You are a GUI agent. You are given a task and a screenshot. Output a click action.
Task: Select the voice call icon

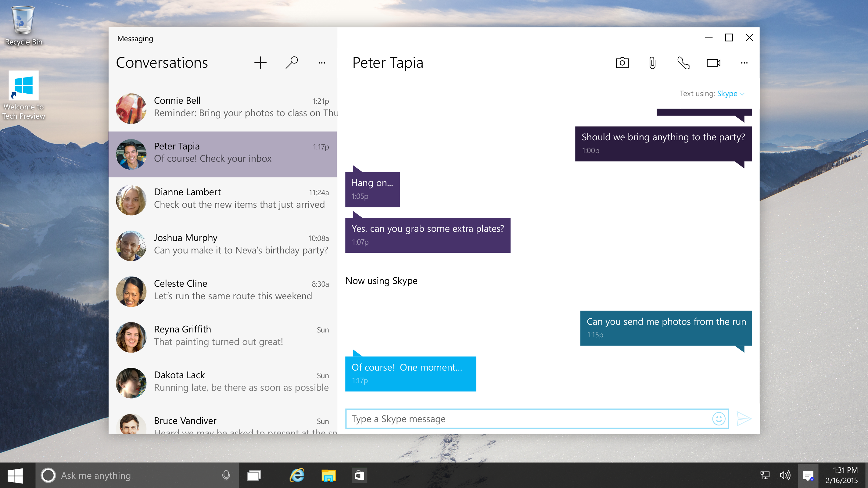[684, 63]
